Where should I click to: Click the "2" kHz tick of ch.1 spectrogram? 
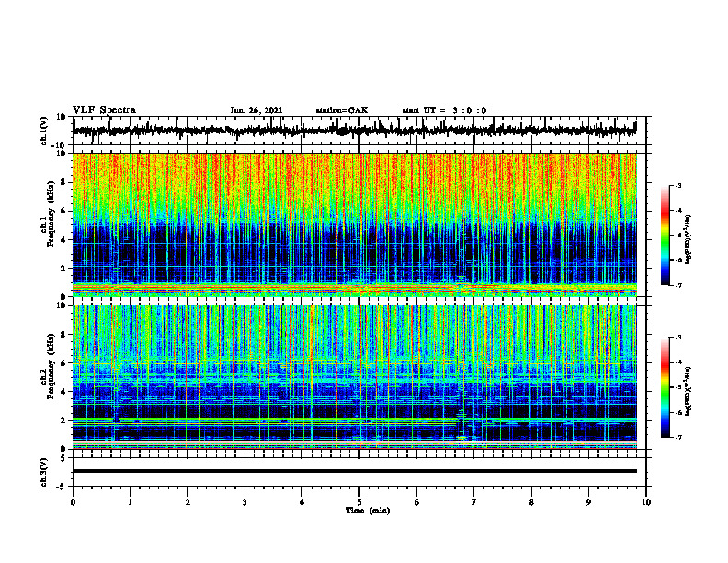coord(64,269)
